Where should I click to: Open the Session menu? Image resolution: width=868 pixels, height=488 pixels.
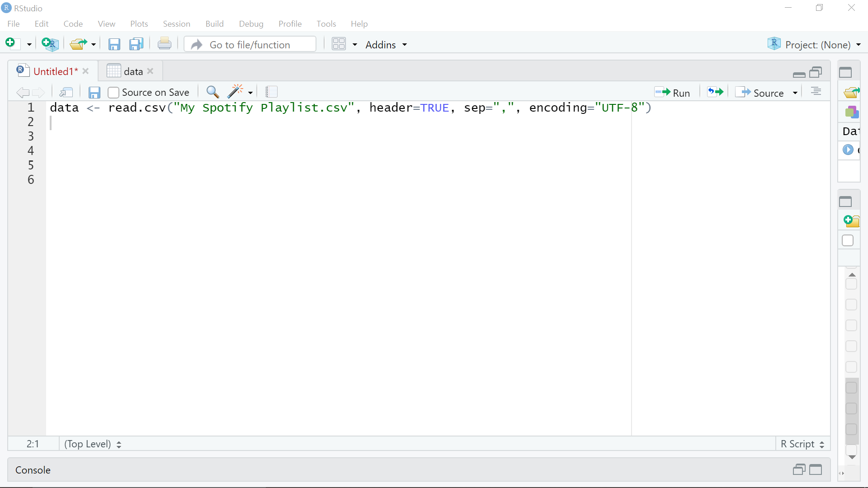[176, 24]
